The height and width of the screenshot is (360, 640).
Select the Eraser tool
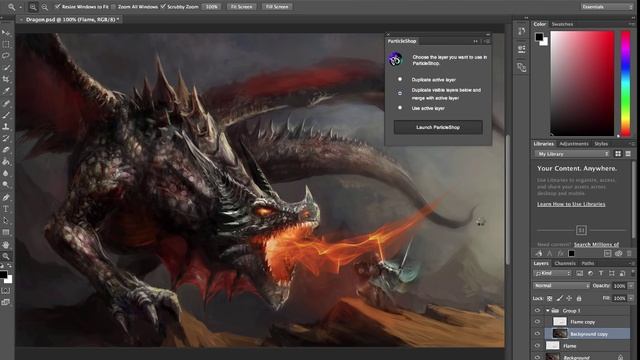[x=6, y=150]
